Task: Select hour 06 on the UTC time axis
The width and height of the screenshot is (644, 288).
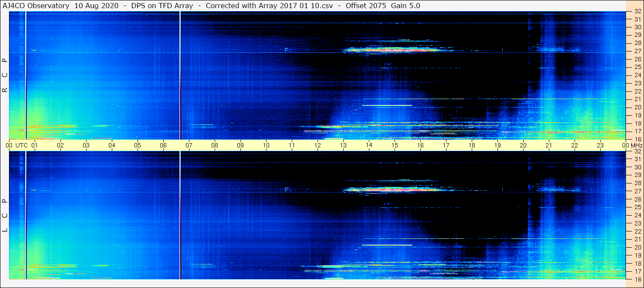Action: click(163, 145)
